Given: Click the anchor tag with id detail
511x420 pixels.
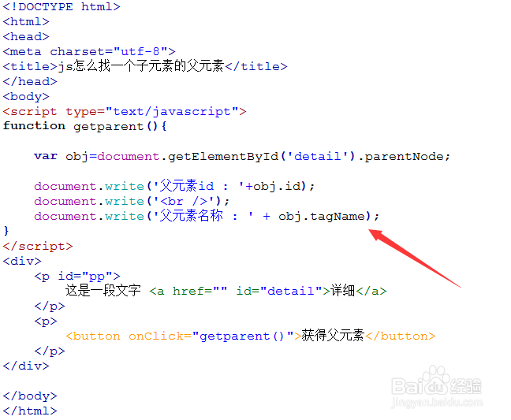Looking at the screenshot, I should tap(268, 291).
